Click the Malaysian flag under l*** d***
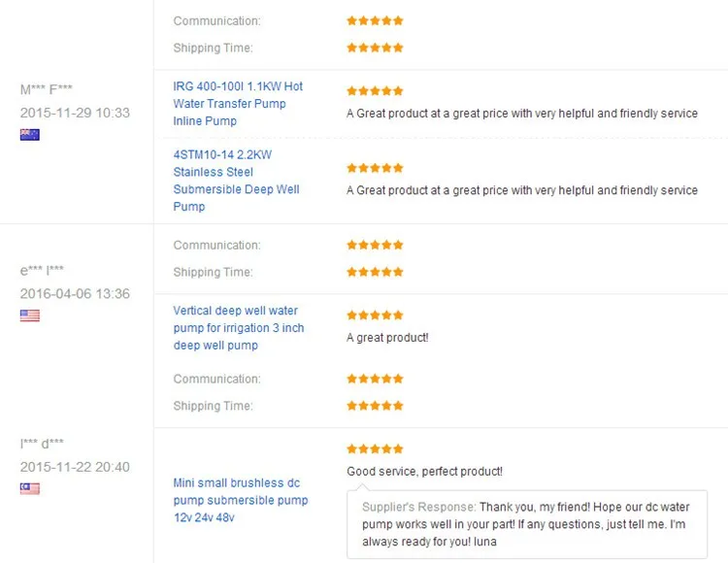 click(29, 488)
